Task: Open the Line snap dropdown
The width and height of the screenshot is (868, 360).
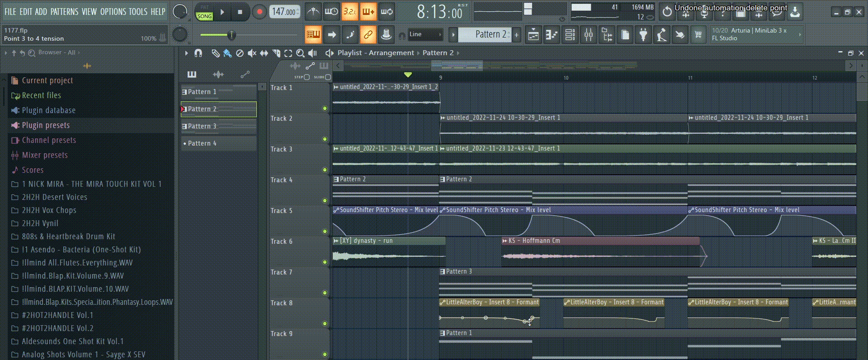Action: pyautogui.click(x=425, y=34)
